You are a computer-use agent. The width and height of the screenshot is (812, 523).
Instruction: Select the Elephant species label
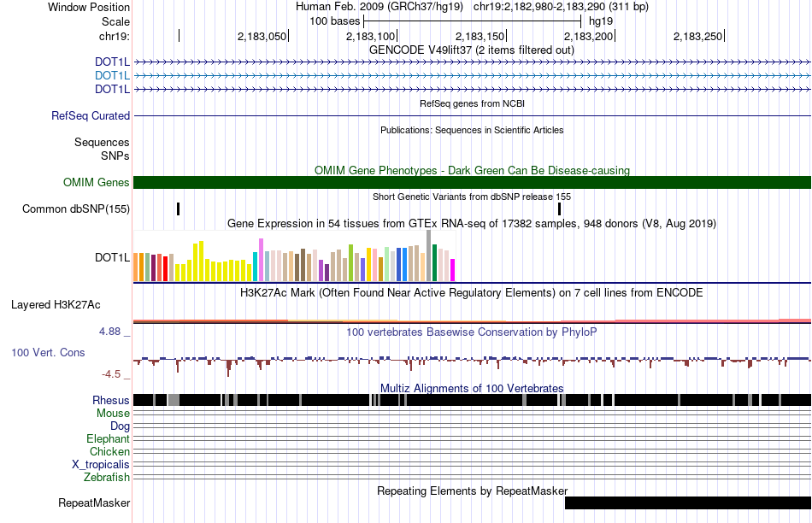coord(108,438)
